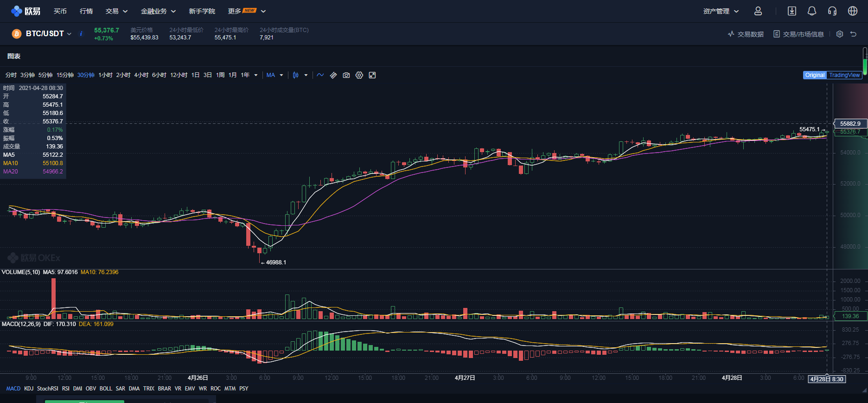Open the 资产管理 dropdown menu

click(721, 11)
